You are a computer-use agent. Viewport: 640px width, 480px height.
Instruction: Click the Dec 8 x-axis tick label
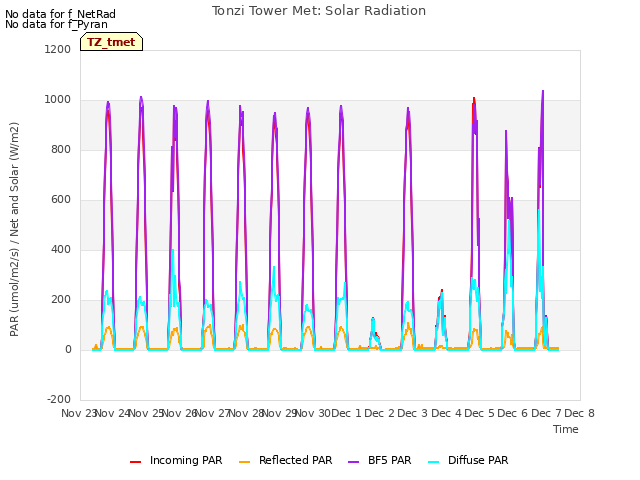coord(580,413)
